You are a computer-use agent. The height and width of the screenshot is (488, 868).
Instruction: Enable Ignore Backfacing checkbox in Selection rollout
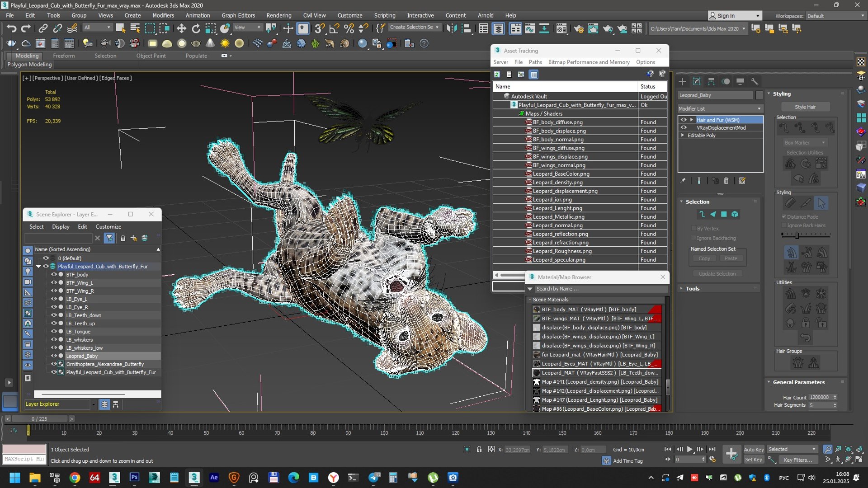click(x=693, y=238)
